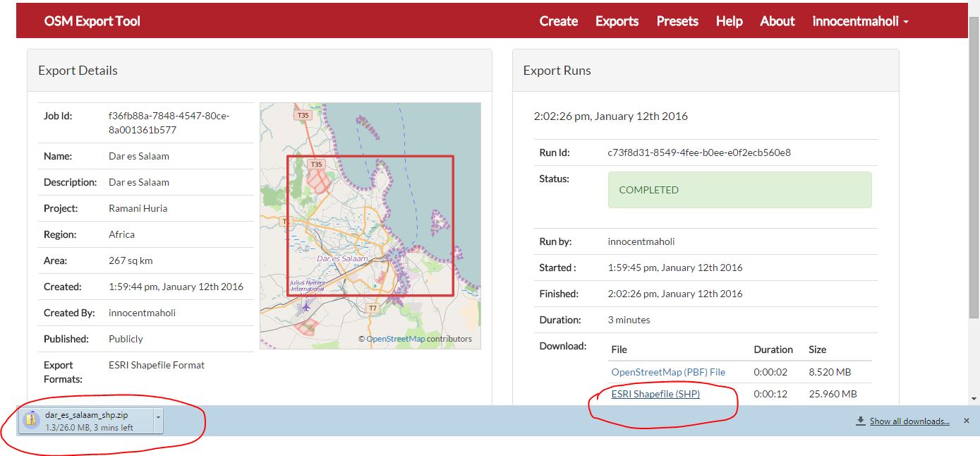Image resolution: width=980 pixels, height=456 pixels.
Task: Click the OSM Export Tool brand title
Action: point(92,21)
